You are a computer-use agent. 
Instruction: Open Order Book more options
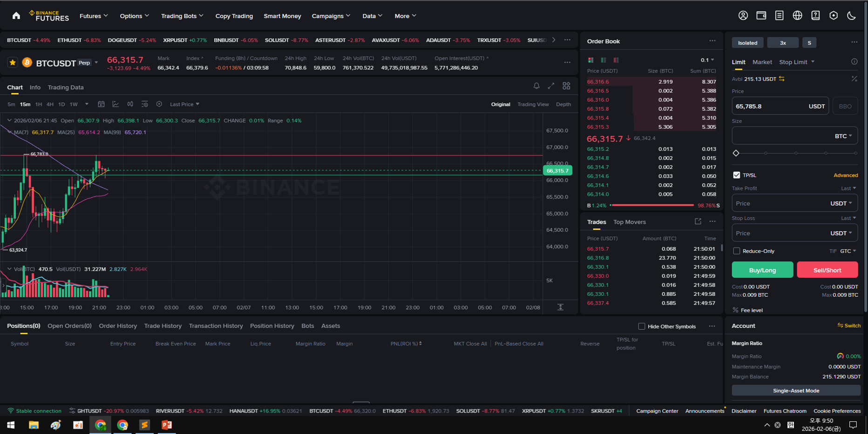712,40
